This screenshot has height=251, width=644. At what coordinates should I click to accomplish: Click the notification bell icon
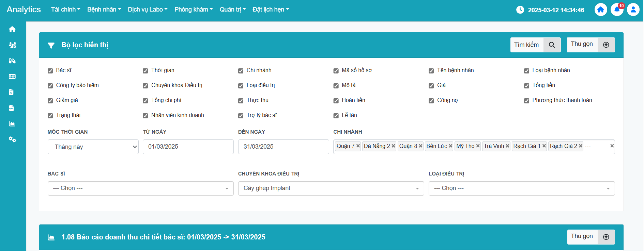(x=617, y=10)
